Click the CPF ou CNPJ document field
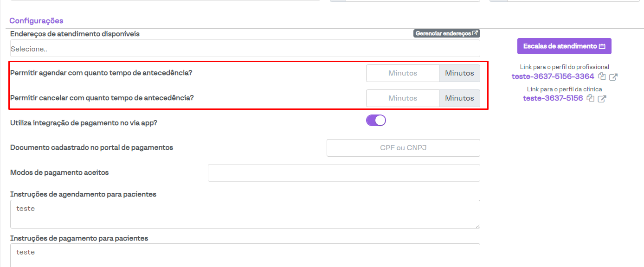The width and height of the screenshot is (644, 267). pyautogui.click(x=403, y=148)
